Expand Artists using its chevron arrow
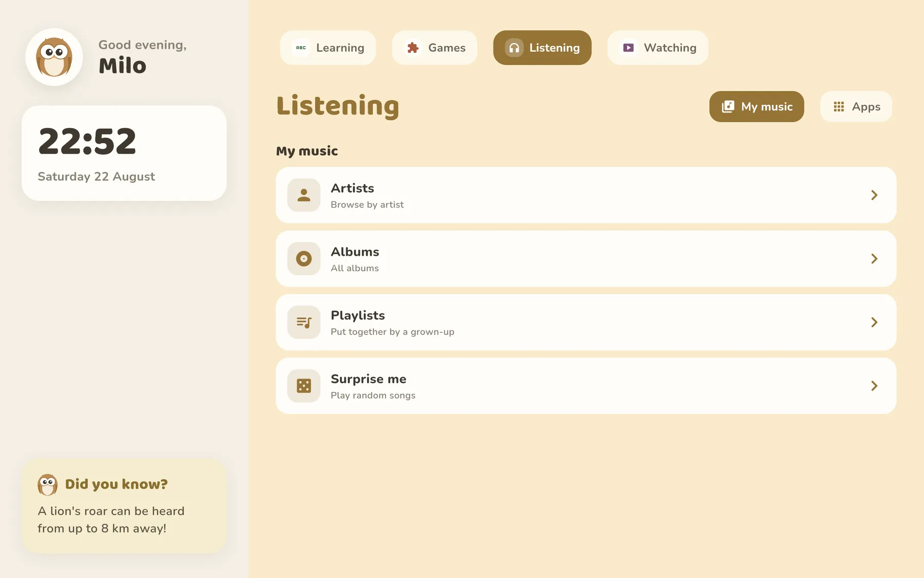Screen dimensions: 924x578 [x=874, y=195]
